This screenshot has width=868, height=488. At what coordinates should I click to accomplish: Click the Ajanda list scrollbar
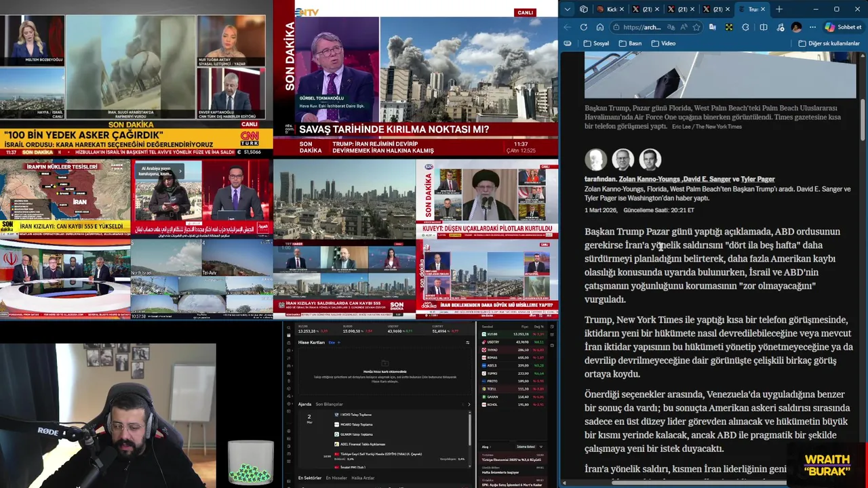[469, 429]
